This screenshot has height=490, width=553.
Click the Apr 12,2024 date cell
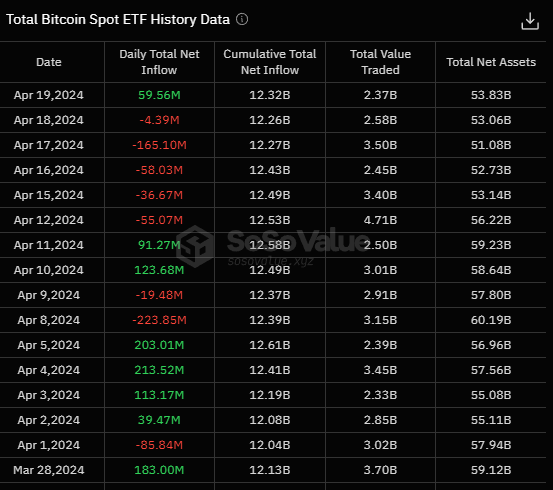[49, 220]
